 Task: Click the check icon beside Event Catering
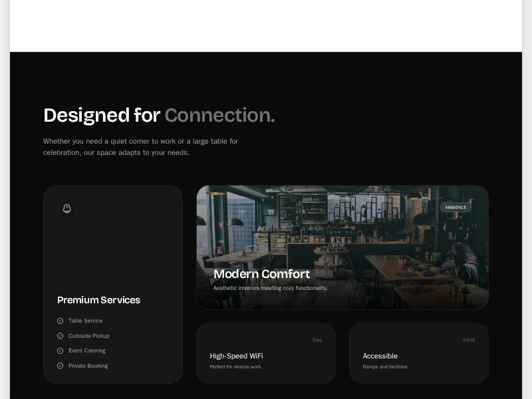(61, 350)
